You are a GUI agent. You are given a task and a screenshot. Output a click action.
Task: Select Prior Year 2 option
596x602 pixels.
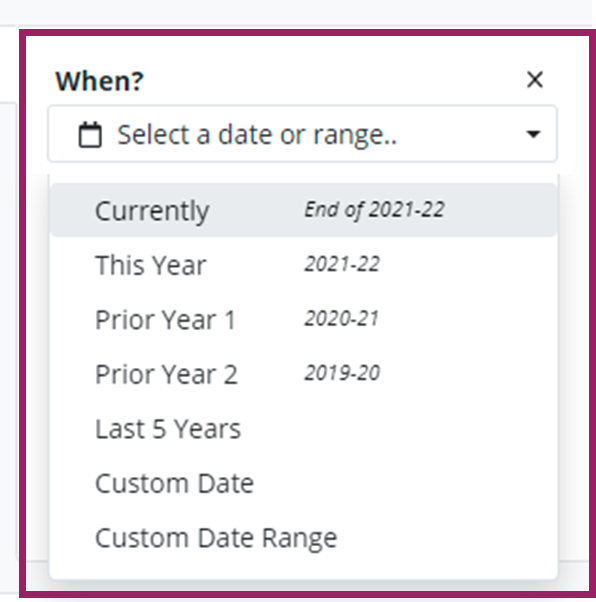303,374
